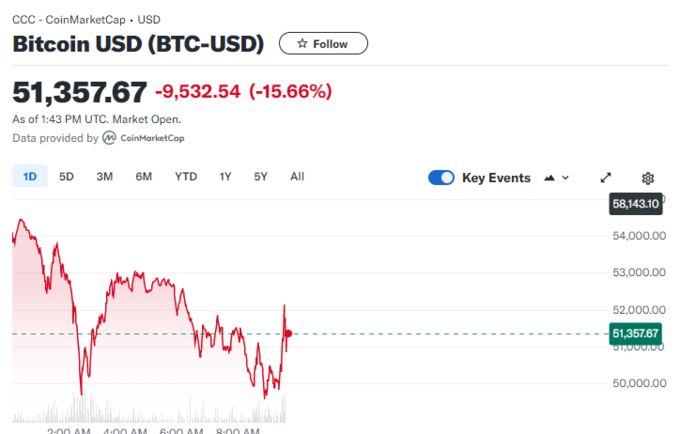Click the green 51,357.67 price label
Screen dimensions: 680x434
[635, 333]
